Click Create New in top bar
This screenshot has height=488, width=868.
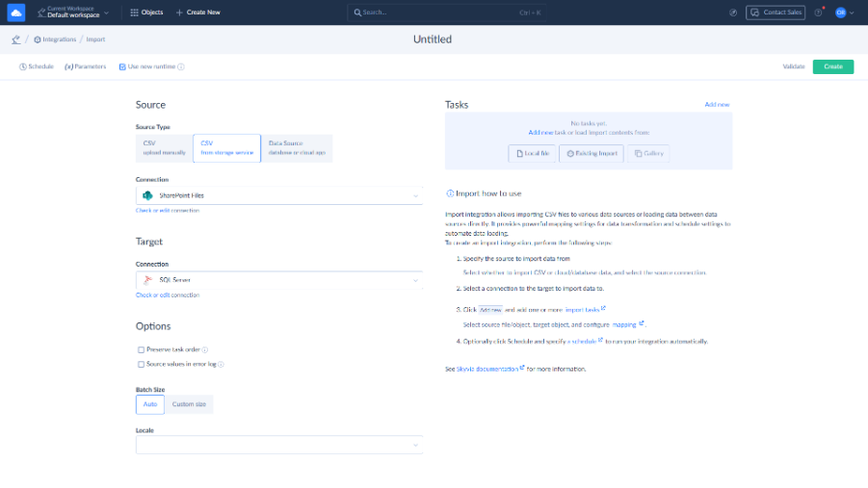click(198, 13)
